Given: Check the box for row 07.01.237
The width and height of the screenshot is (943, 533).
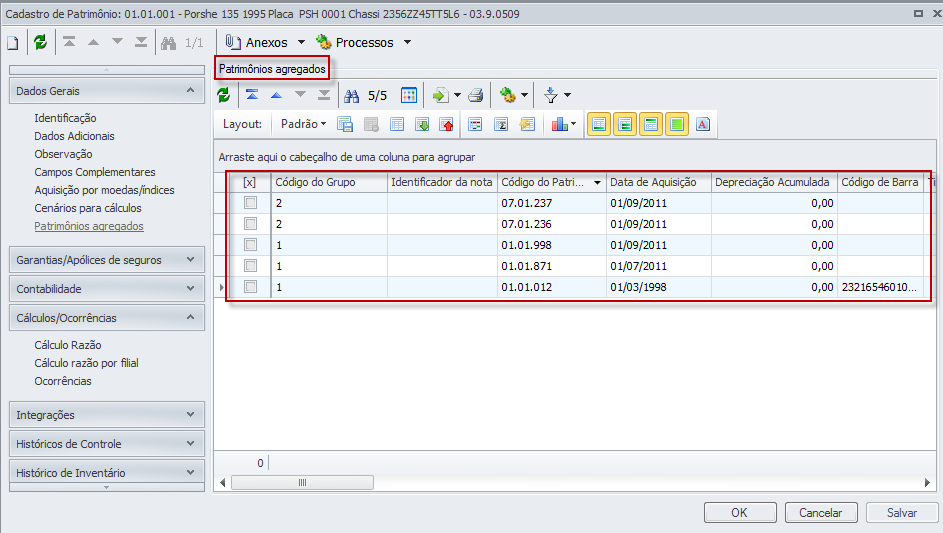Looking at the screenshot, I should coord(250,203).
